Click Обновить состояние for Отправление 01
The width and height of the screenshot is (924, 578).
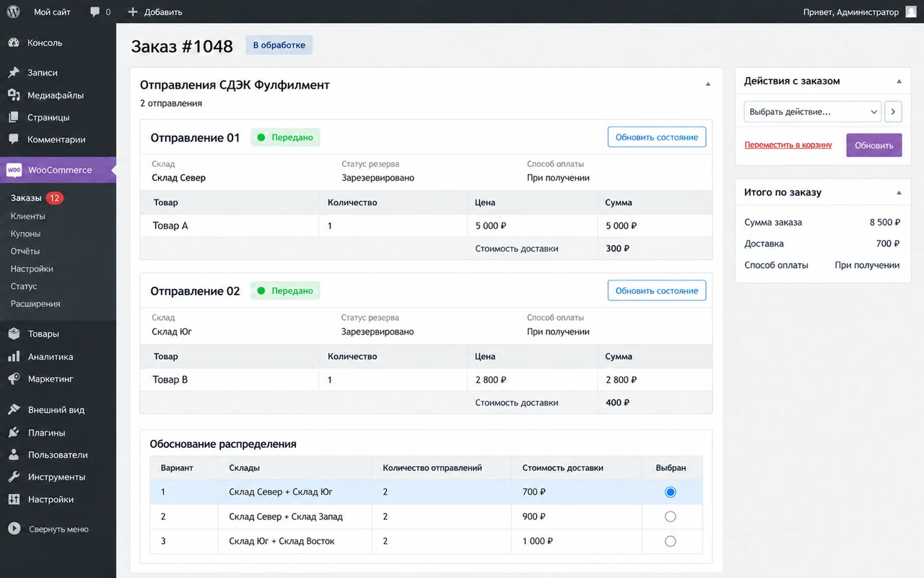click(657, 137)
